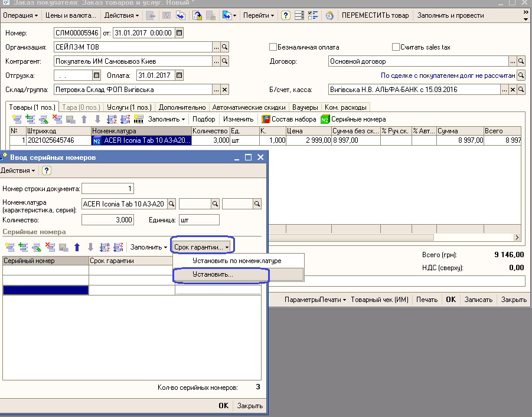Copy serial number row icon
The width and height of the screenshot is (532, 417).
tap(24, 247)
